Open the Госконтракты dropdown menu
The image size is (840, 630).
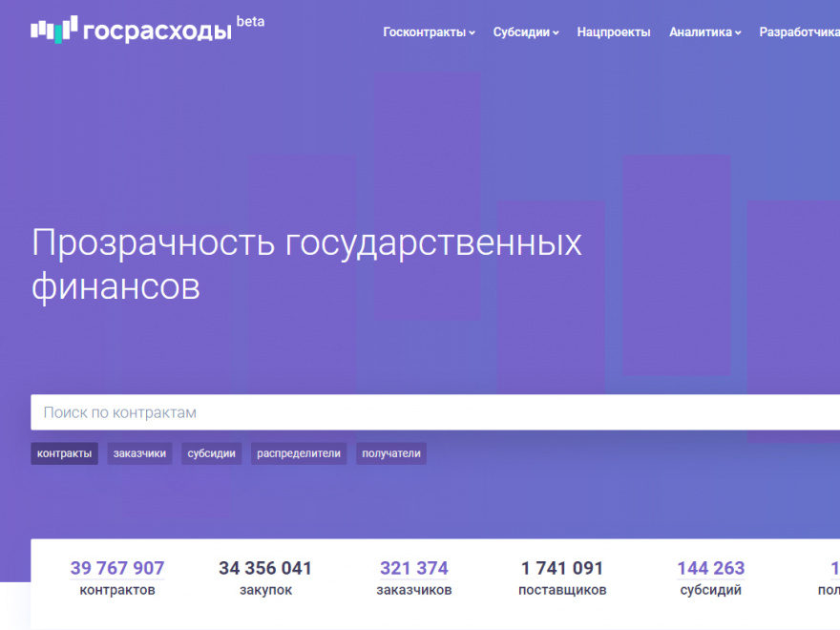click(x=429, y=32)
